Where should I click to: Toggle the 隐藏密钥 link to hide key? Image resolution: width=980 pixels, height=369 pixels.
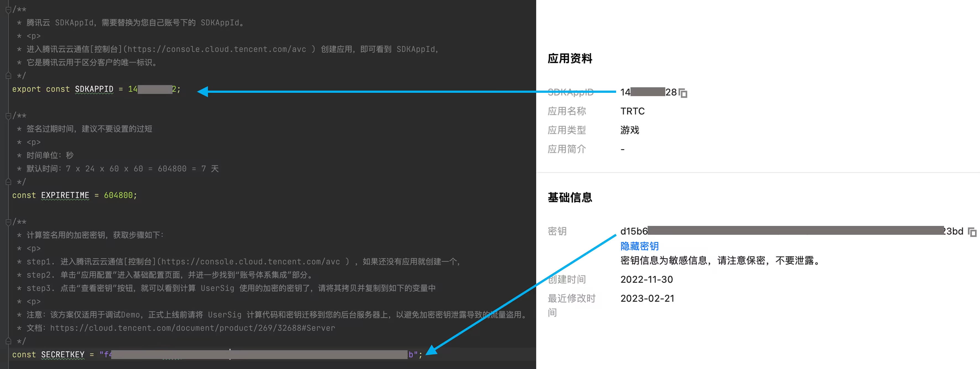click(x=639, y=246)
